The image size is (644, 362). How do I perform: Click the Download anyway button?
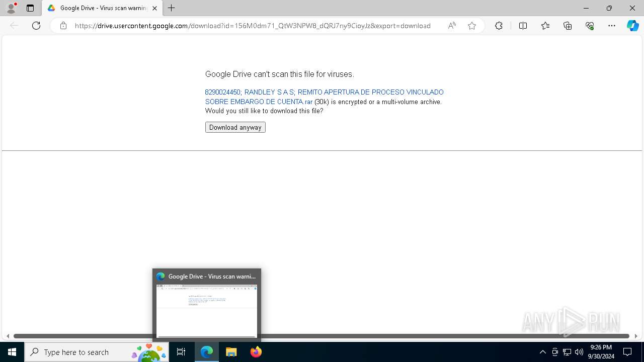click(x=235, y=127)
